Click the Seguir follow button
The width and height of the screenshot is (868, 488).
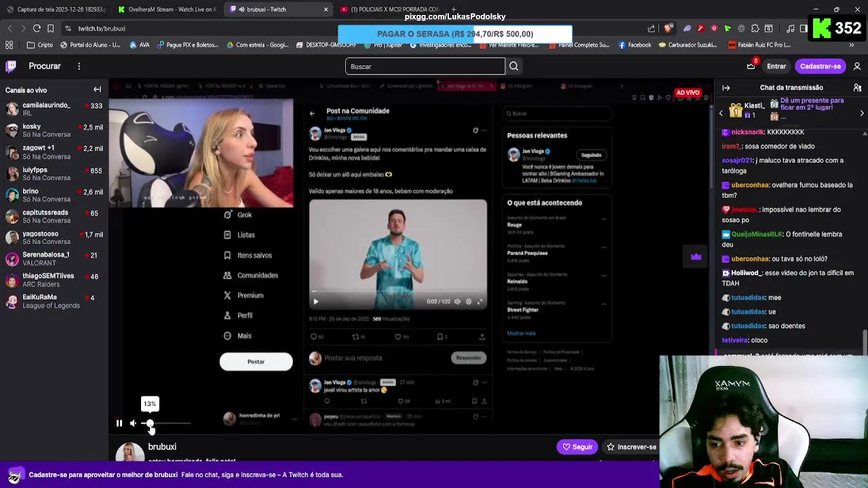pyautogui.click(x=577, y=447)
